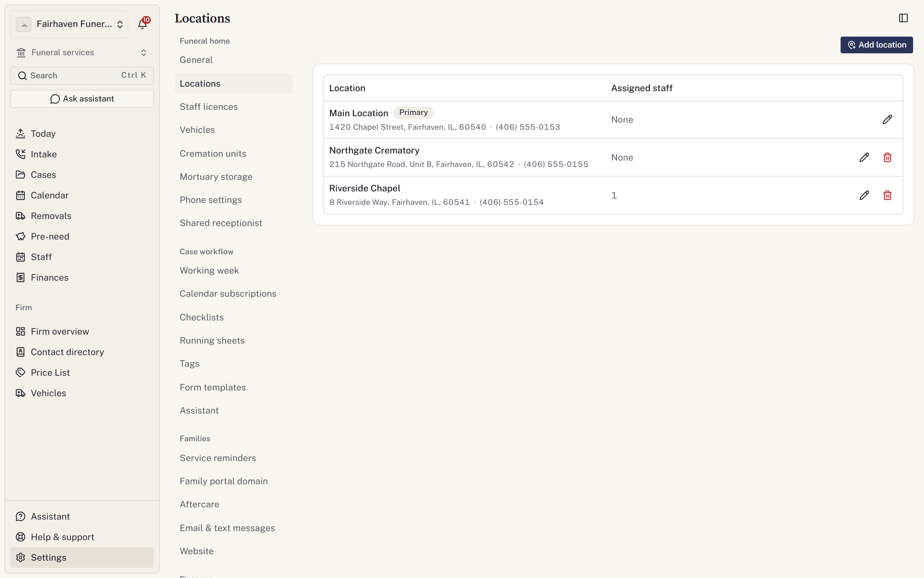Screen dimensions: 924x578
Task: Click the Ask assistant button
Action: pyautogui.click(x=82, y=99)
